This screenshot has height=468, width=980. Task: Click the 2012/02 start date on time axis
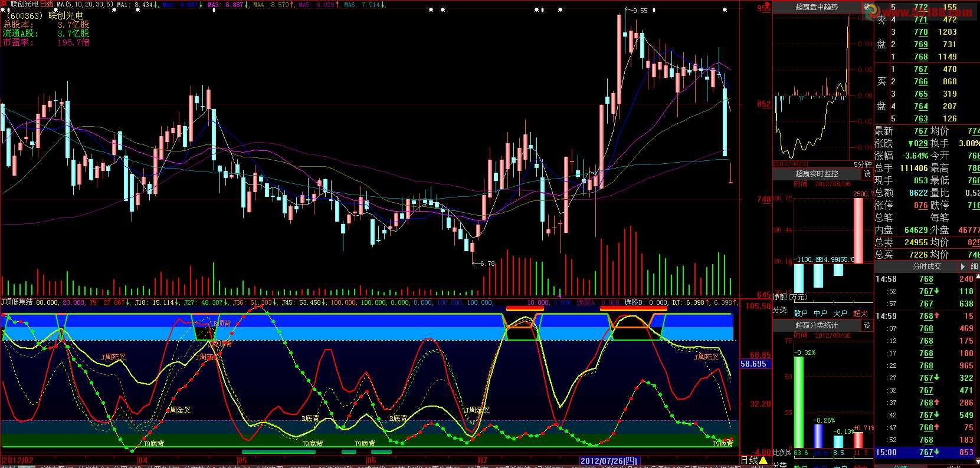18,460
